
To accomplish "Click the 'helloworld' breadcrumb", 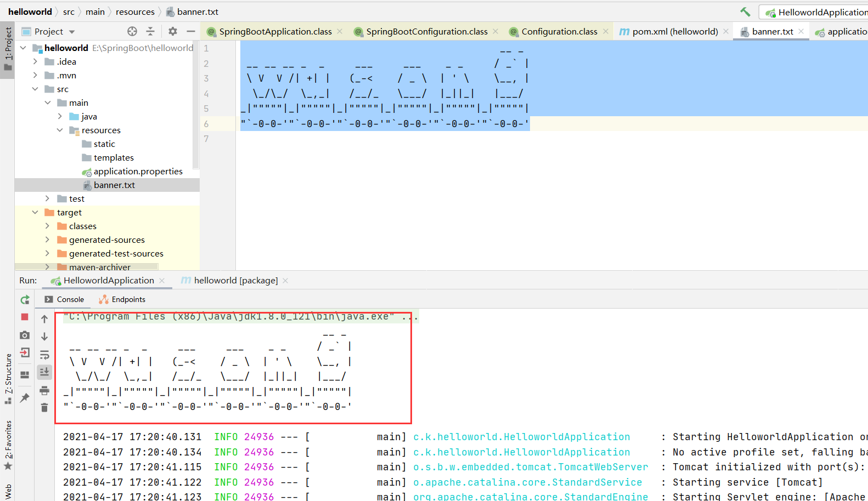I will tap(30, 12).
